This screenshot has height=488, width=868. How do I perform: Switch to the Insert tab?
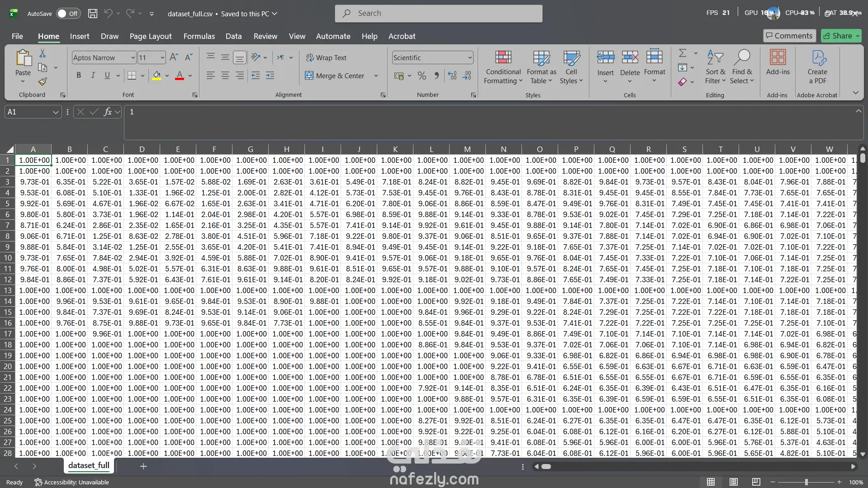[x=80, y=36]
